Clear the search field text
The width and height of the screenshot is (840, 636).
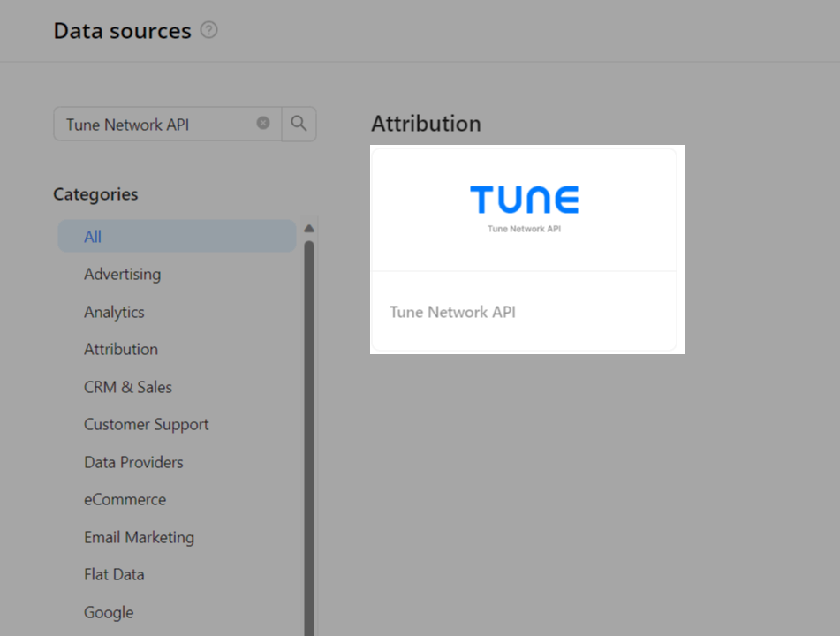click(x=263, y=124)
